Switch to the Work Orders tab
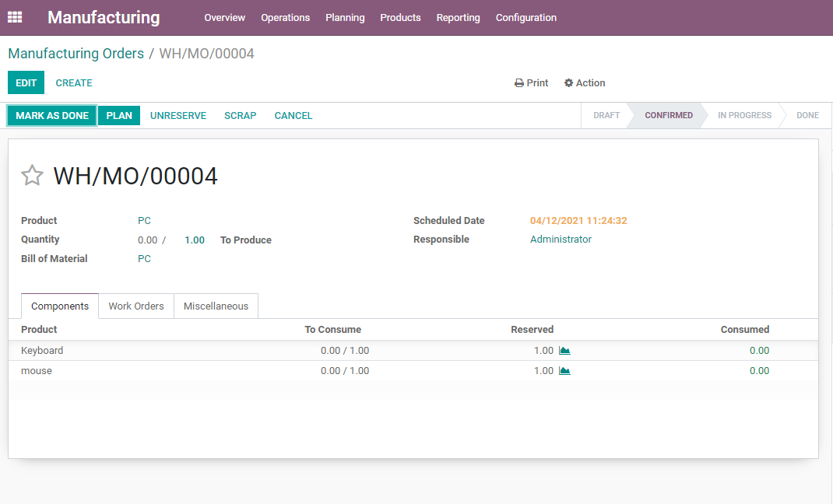 pyautogui.click(x=136, y=306)
